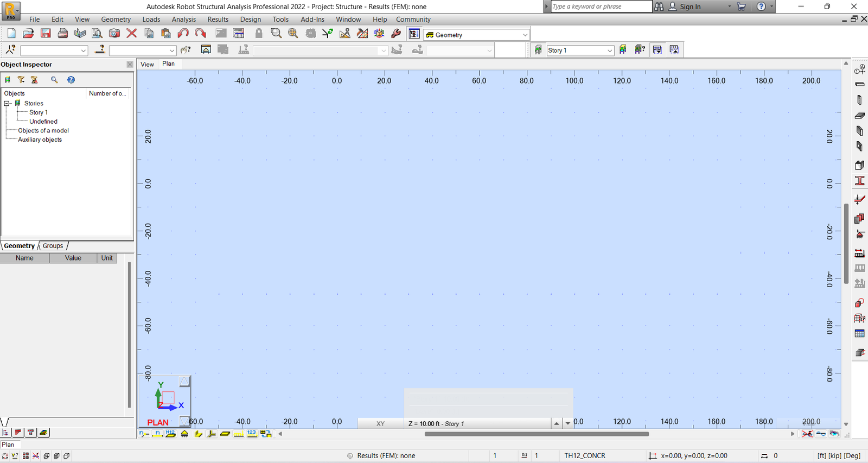Click the down arrow beside Z = 10.00 ft
Image resolution: width=868 pixels, height=463 pixels.
click(x=568, y=423)
